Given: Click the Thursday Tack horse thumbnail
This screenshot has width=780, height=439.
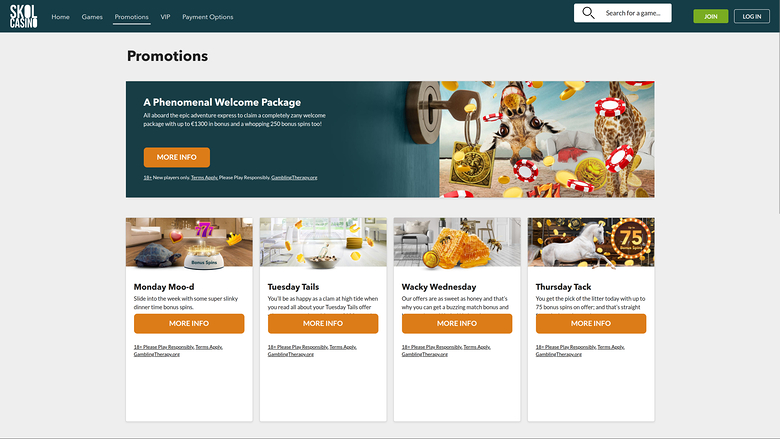Looking at the screenshot, I should point(591,243).
